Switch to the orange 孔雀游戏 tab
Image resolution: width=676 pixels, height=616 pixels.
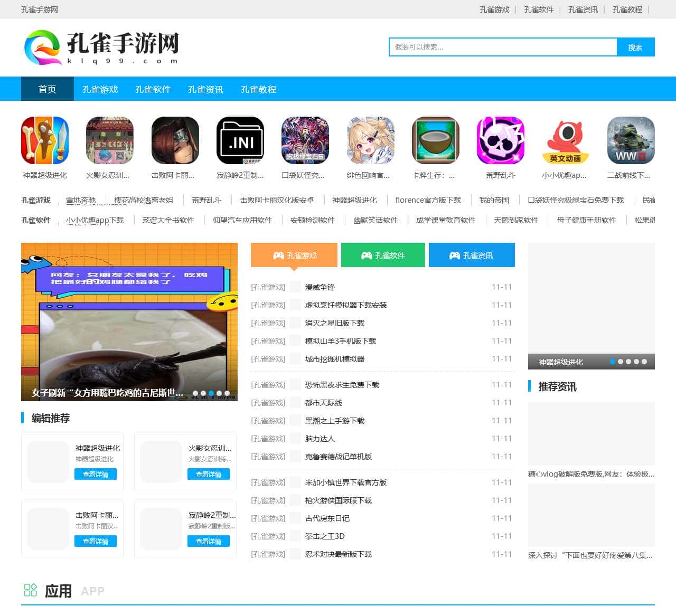coord(294,255)
